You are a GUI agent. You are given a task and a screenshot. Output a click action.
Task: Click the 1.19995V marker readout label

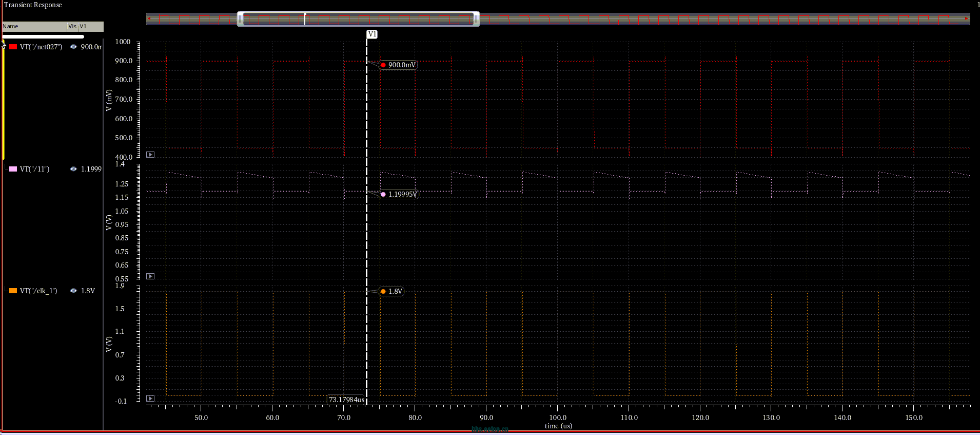(x=399, y=194)
